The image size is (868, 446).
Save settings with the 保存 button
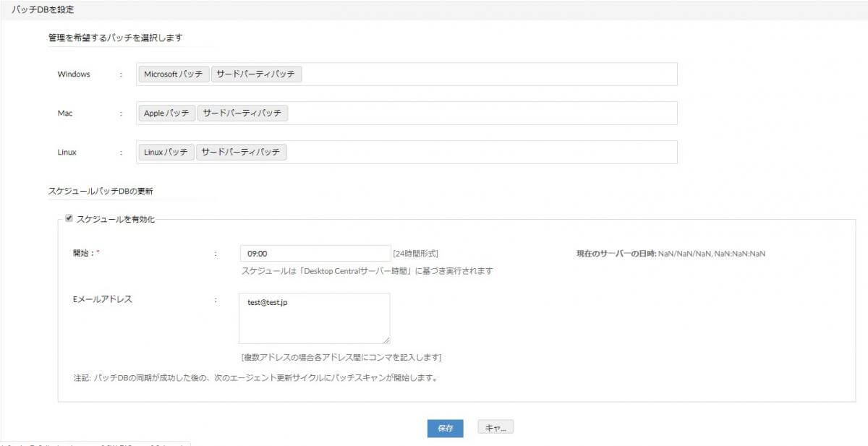coord(445,428)
